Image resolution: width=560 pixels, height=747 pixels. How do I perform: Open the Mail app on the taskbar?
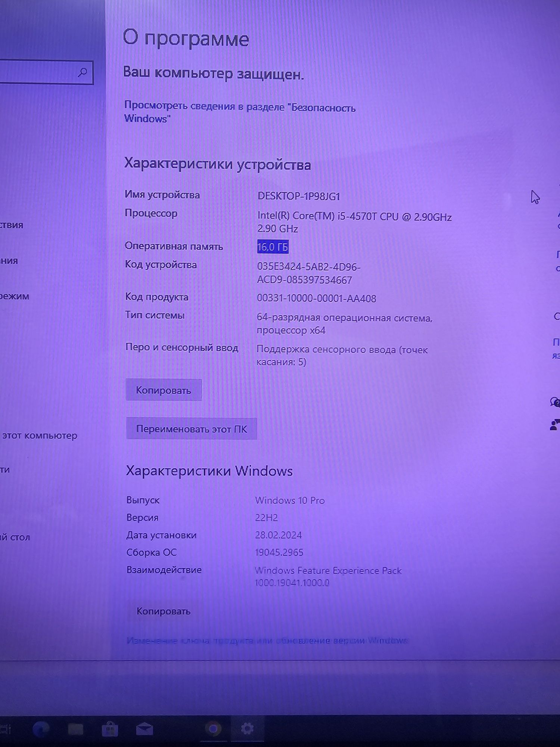(x=144, y=729)
